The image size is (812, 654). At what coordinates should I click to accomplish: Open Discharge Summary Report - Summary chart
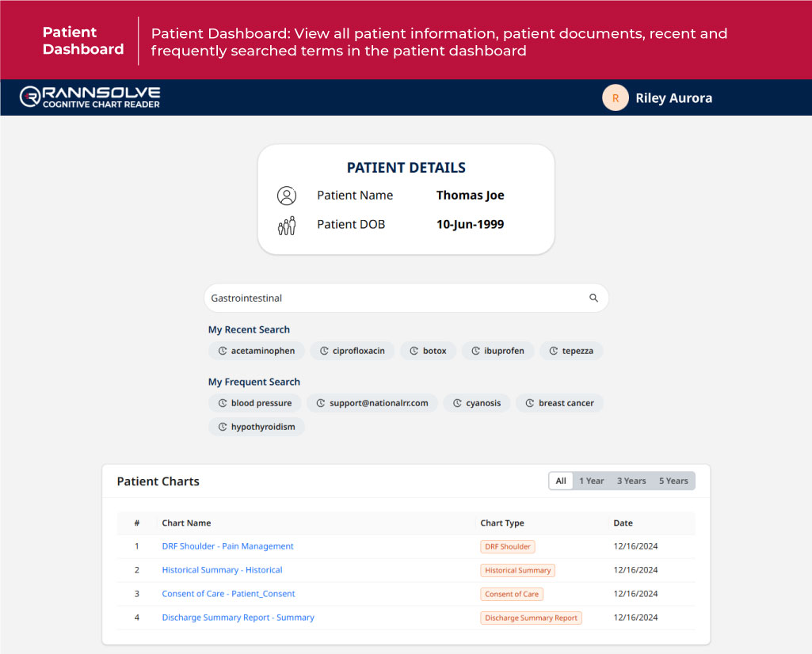point(238,618)
